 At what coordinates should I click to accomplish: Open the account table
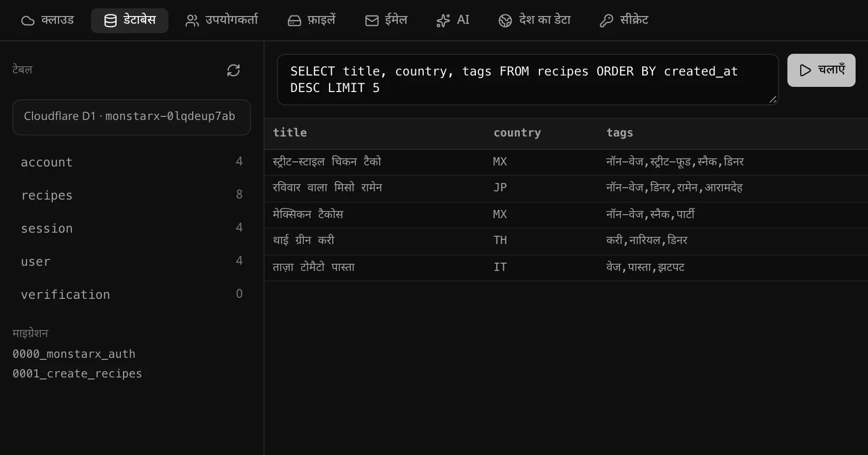tap(132, 162)
